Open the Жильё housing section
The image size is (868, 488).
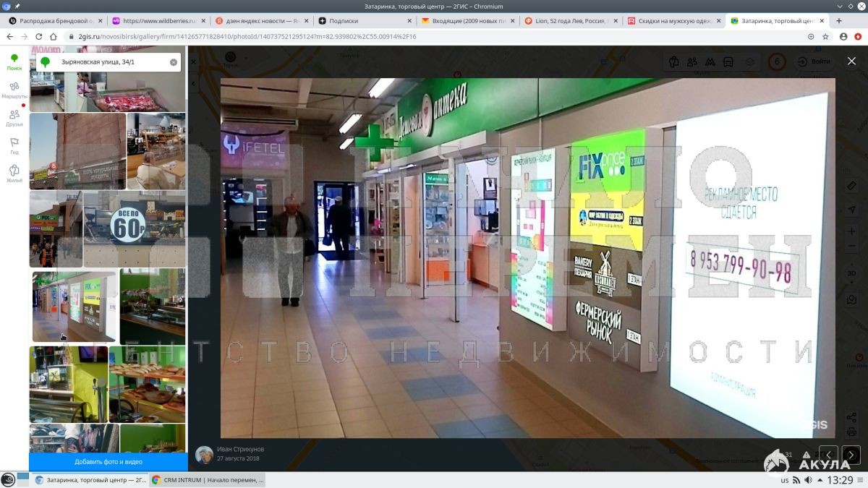click(x=14, y=174)
